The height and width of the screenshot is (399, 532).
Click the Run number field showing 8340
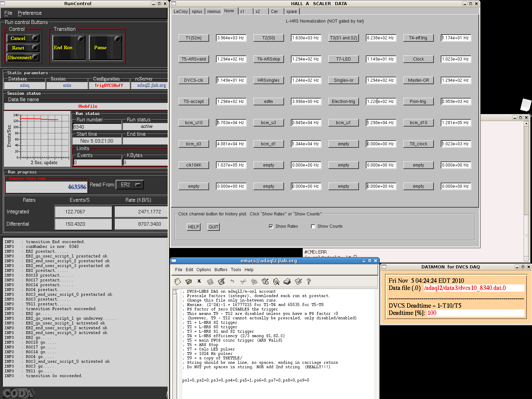pos(97,127)
